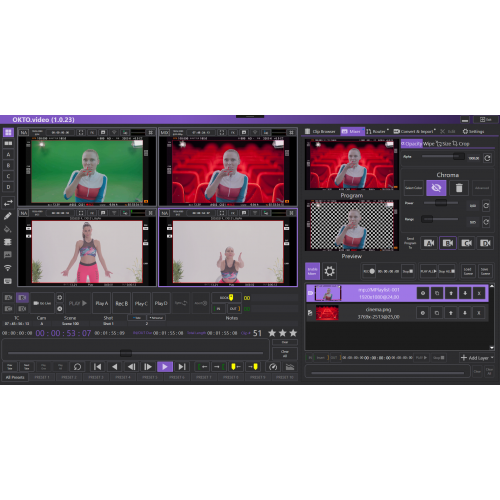Click the PLAY ALL button

pyautogui.click(x=428, y=271)
